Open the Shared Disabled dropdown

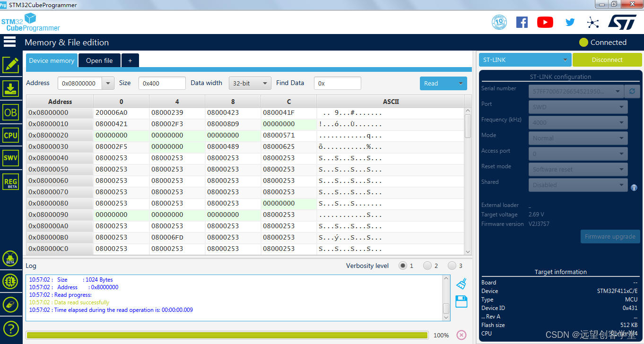click(578, 185)
